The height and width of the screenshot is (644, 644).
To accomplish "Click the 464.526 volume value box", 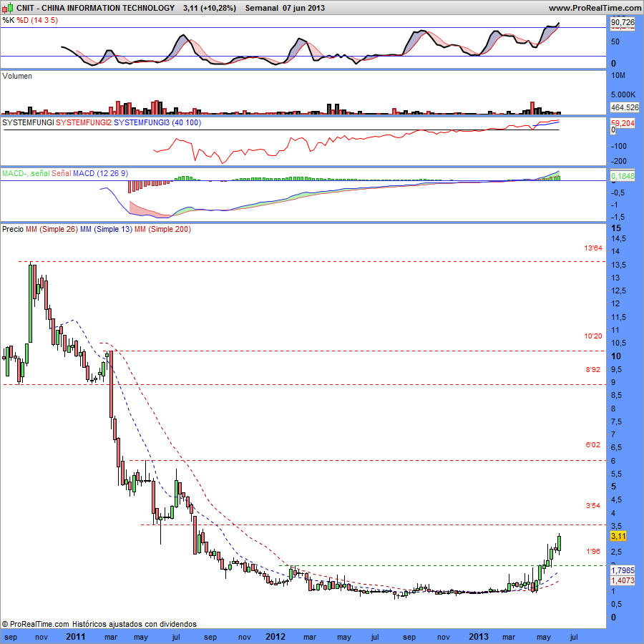I will (625, 107).
